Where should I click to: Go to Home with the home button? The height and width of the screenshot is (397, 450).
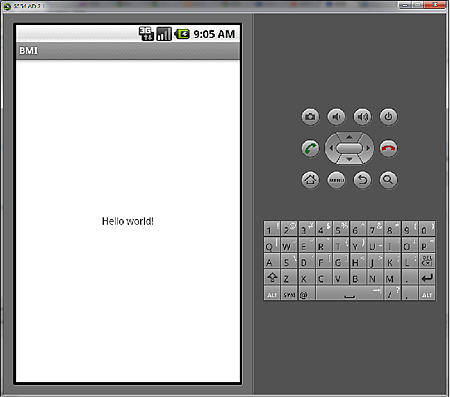[x=310, y=180]
